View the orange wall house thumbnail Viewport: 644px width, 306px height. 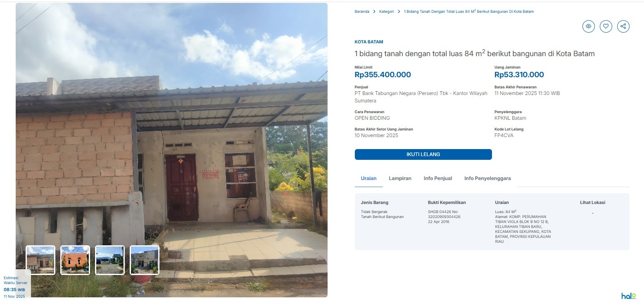75,260
